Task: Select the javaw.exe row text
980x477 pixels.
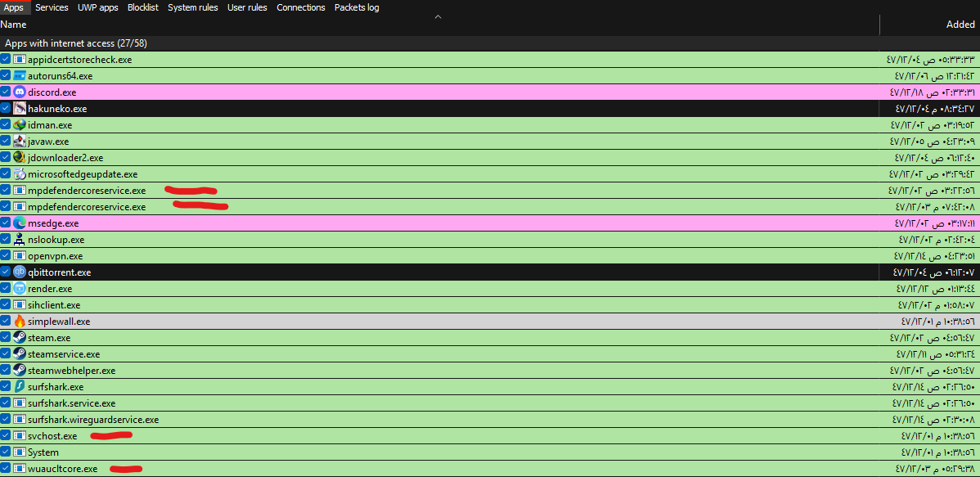Action: point(48,142)
